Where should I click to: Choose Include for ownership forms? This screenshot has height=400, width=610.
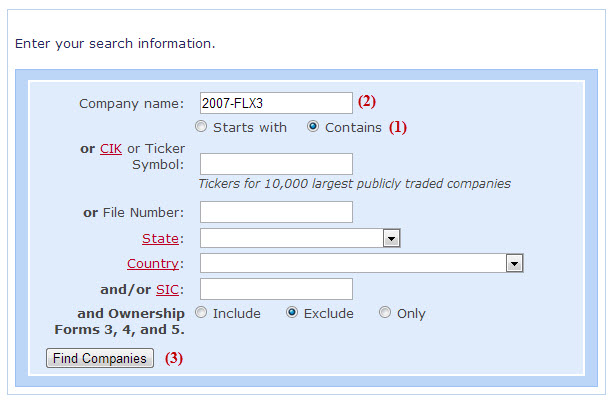tap(201, 313)
